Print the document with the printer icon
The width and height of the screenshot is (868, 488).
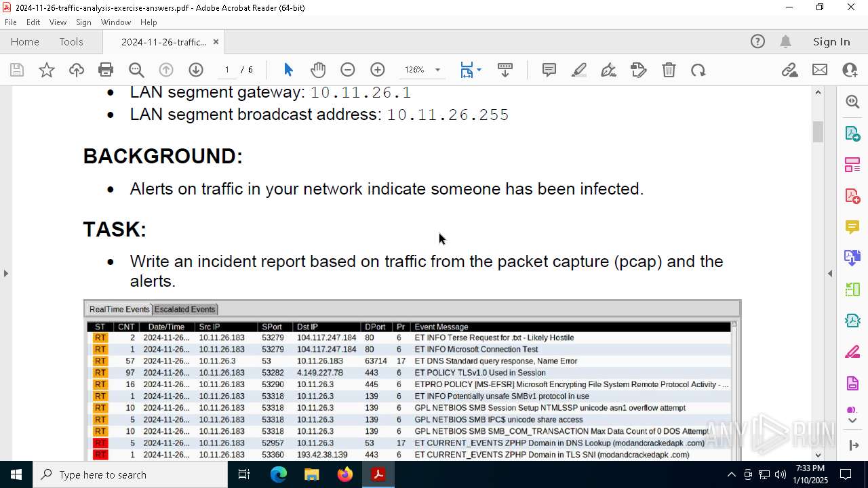click(x=106, y=70)
